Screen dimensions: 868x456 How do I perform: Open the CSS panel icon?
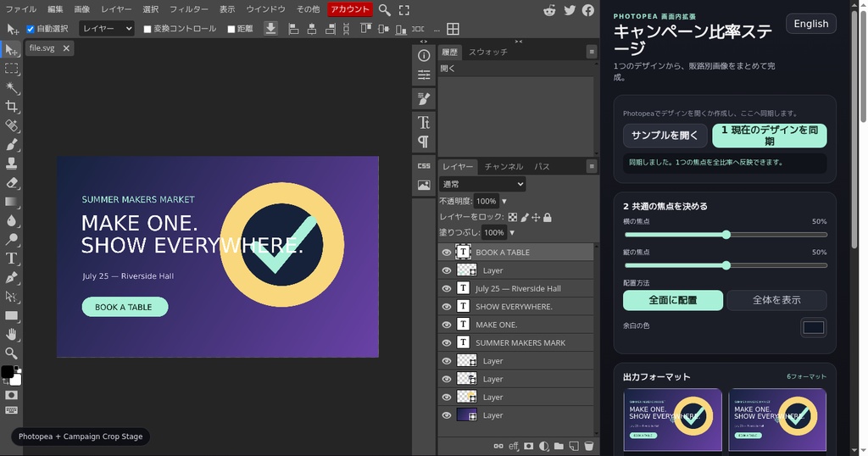(424, 165)
